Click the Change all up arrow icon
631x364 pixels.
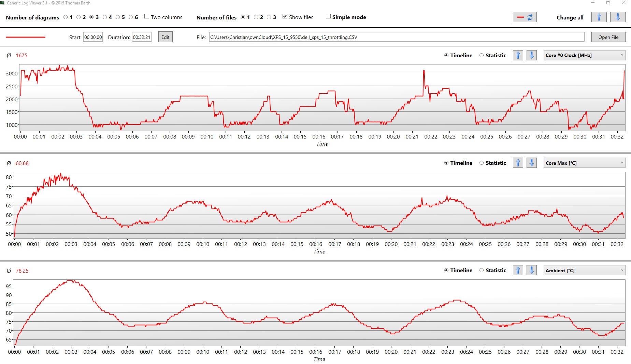click(599, 17)
